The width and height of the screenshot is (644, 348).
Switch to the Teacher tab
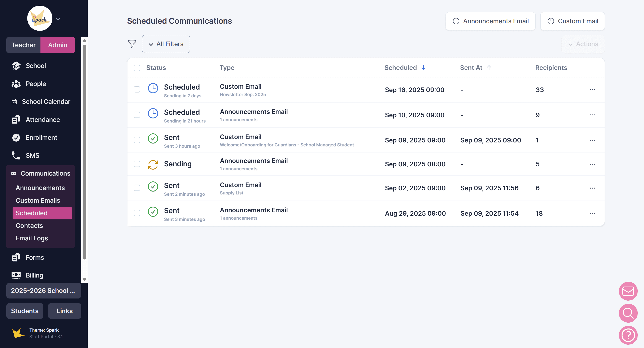23,45
